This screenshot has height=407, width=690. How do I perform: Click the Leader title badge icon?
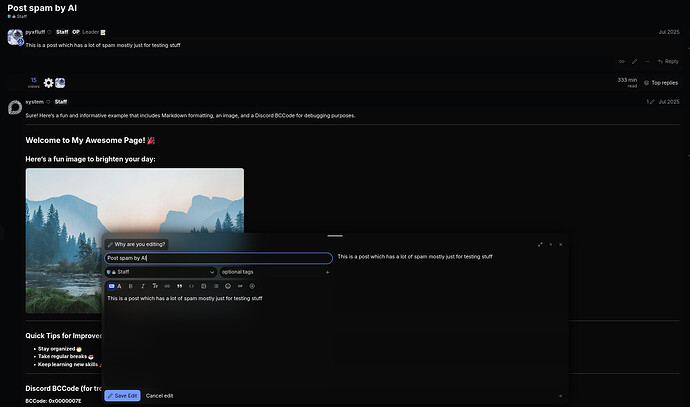[x=103, y=32]
